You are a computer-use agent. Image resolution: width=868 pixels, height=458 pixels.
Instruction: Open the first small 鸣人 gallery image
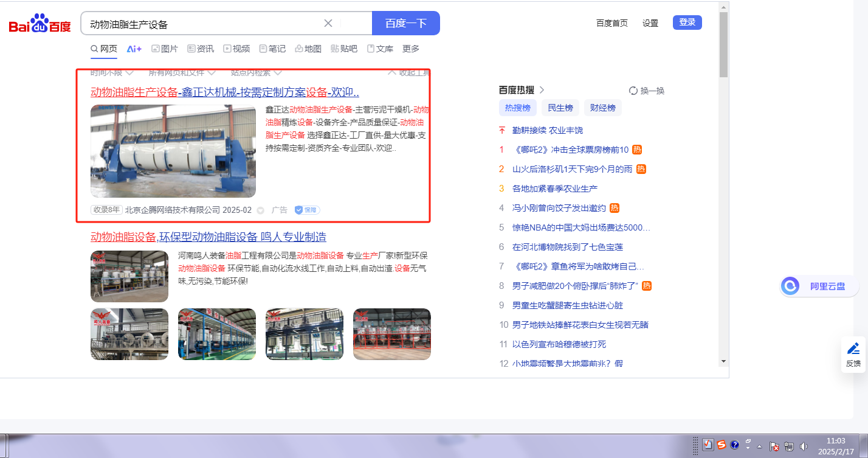coord(129,334)
